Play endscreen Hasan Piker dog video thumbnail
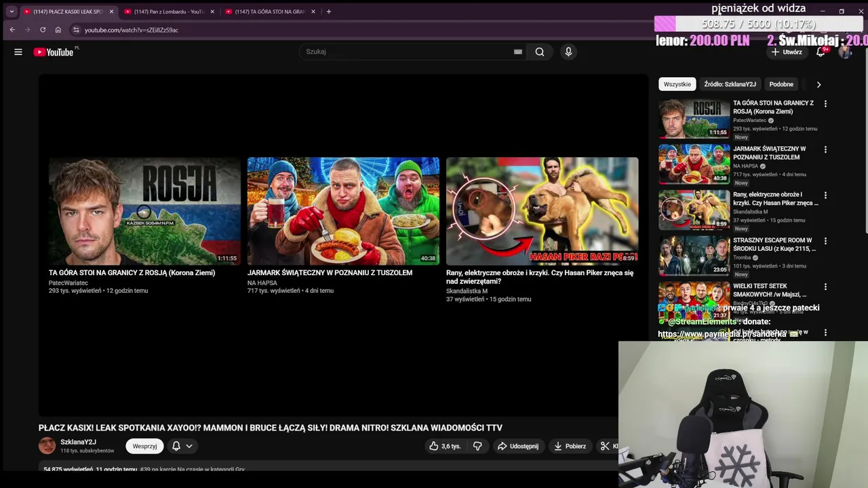 542,211
